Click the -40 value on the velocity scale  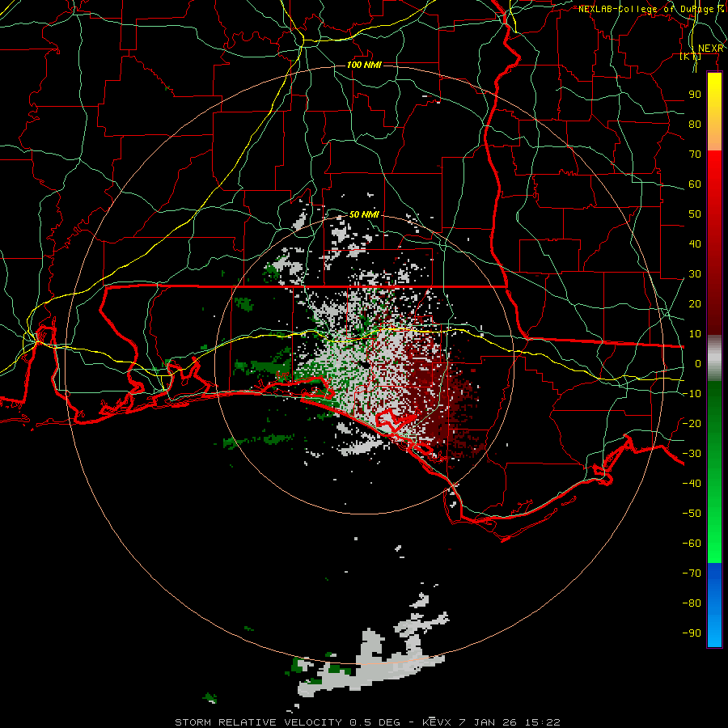coord(692,484)
